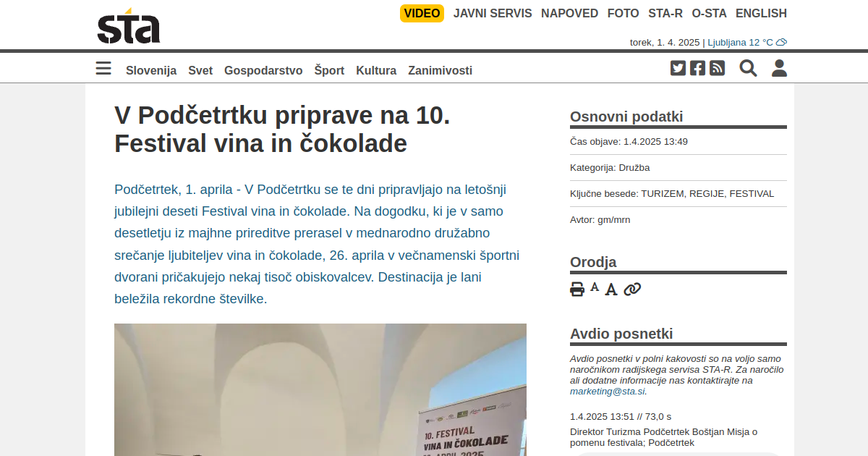The width and height of the screenshot is (868, 456).
Task: Open the Slovenija section
Action: (x=151, y=70)
